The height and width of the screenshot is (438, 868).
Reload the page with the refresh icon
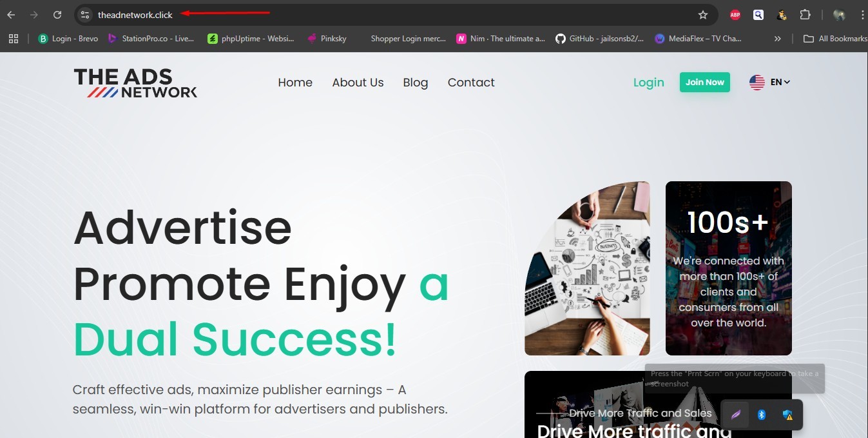57,15
